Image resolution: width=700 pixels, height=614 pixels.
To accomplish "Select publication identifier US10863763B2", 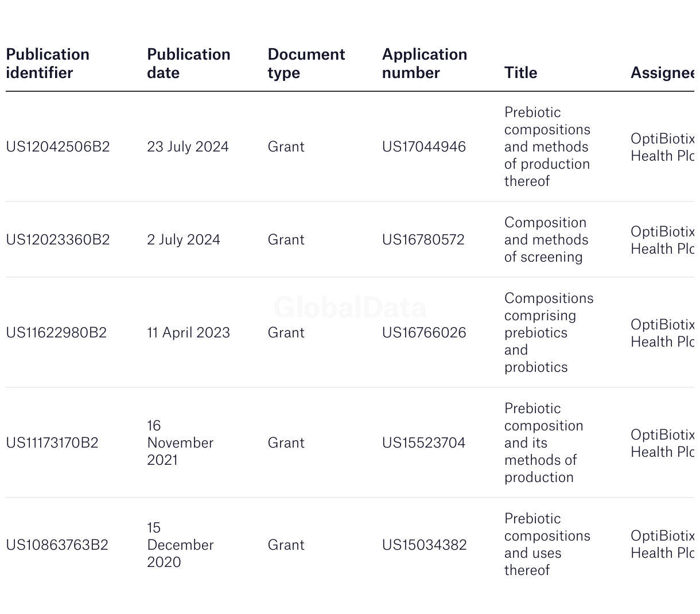I will coord(57,545).
